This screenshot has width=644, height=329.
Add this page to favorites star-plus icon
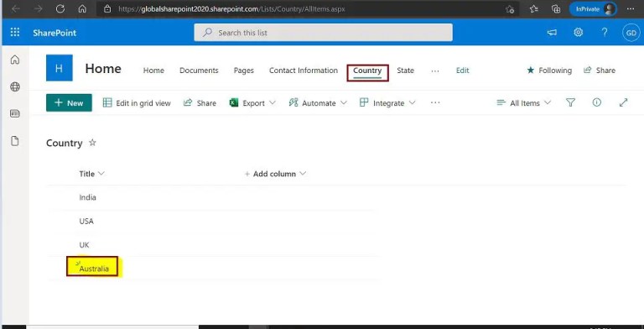click(510, 9)
